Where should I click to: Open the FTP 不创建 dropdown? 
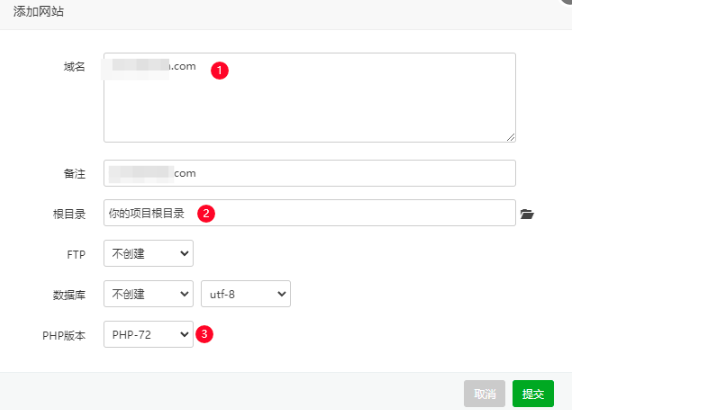(148, 253)
